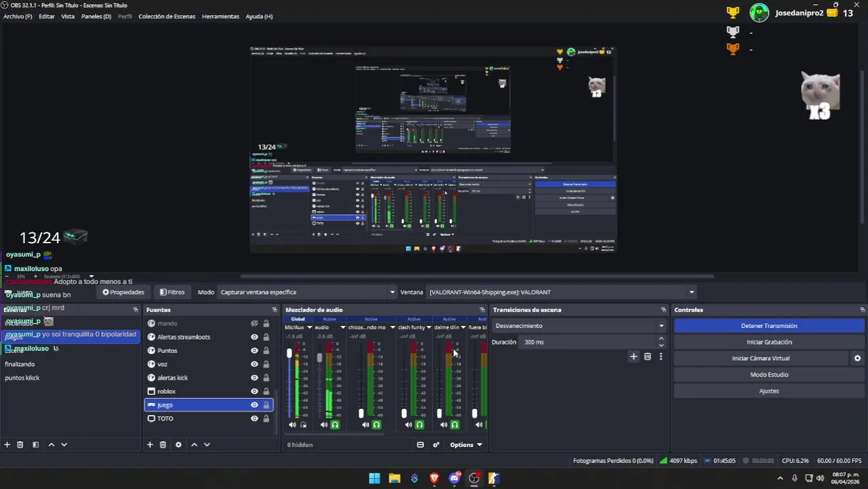Image resolution: width=868 pixels, height=489 pixels.
Task: Remove selected scene with trash icon
Action: (x=20, y=444)
